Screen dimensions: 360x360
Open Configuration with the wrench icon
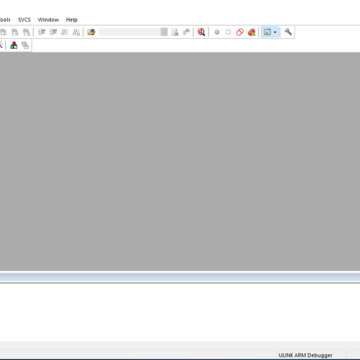click(288, 32)
